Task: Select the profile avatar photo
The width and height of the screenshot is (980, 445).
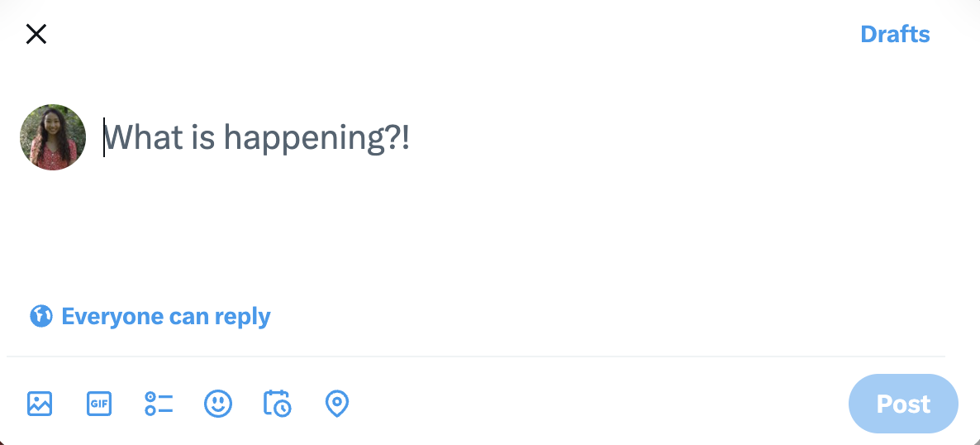Action: point(53,137)
